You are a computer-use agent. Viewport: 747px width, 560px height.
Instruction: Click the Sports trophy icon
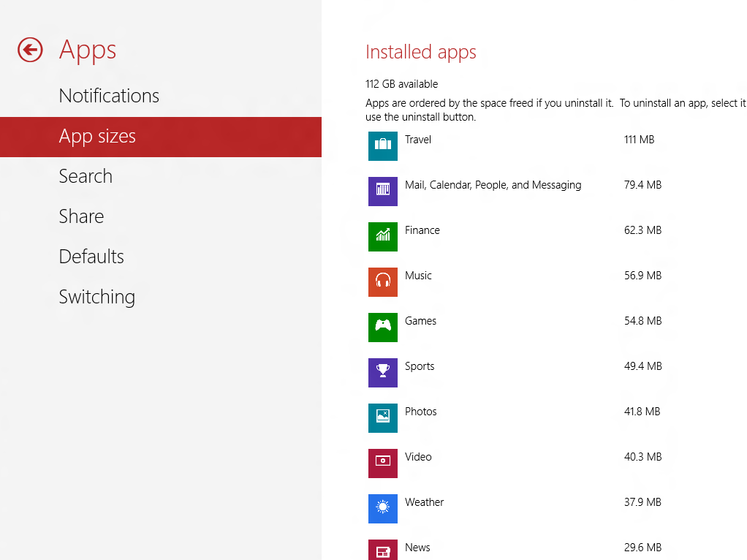point(382,372)
